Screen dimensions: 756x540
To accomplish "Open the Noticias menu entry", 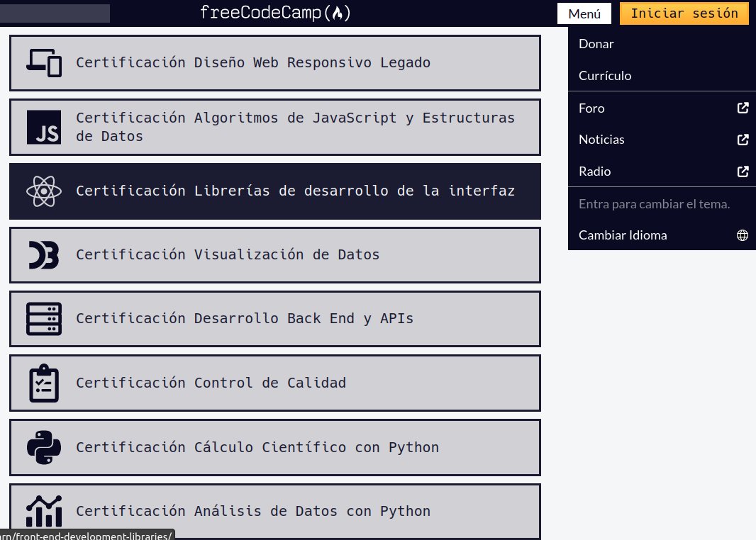I will click(662, 140).
